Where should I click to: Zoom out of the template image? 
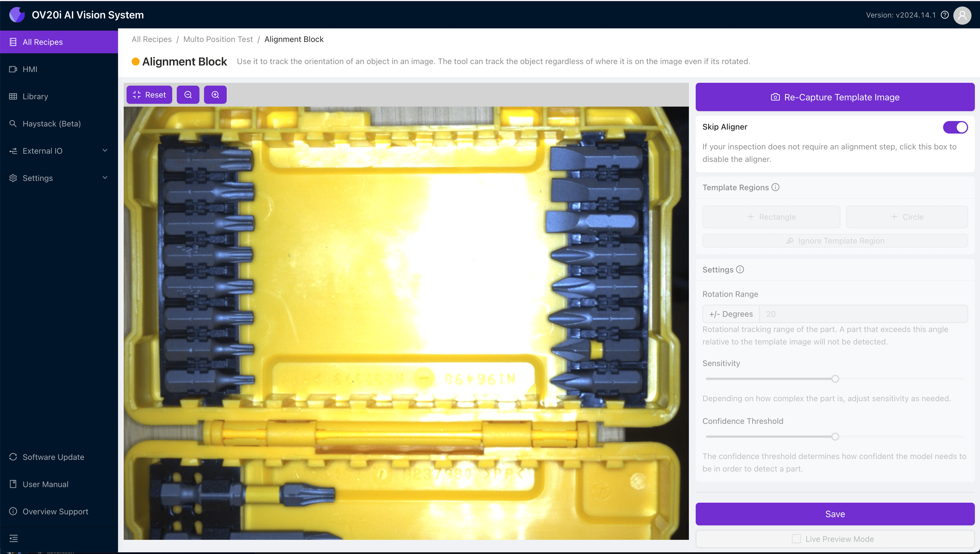[188, 94]
